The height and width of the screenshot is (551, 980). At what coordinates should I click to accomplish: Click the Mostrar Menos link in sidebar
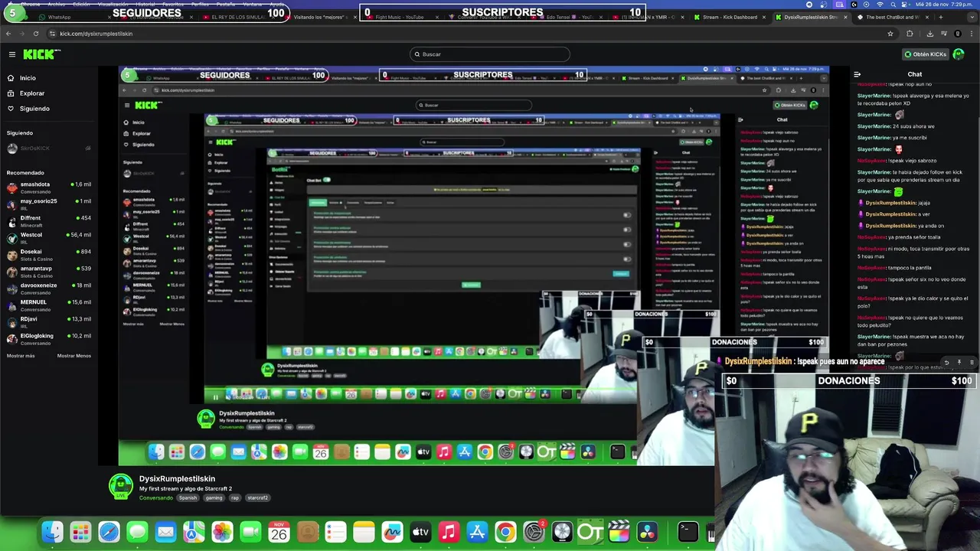click(x=74, y=356)
